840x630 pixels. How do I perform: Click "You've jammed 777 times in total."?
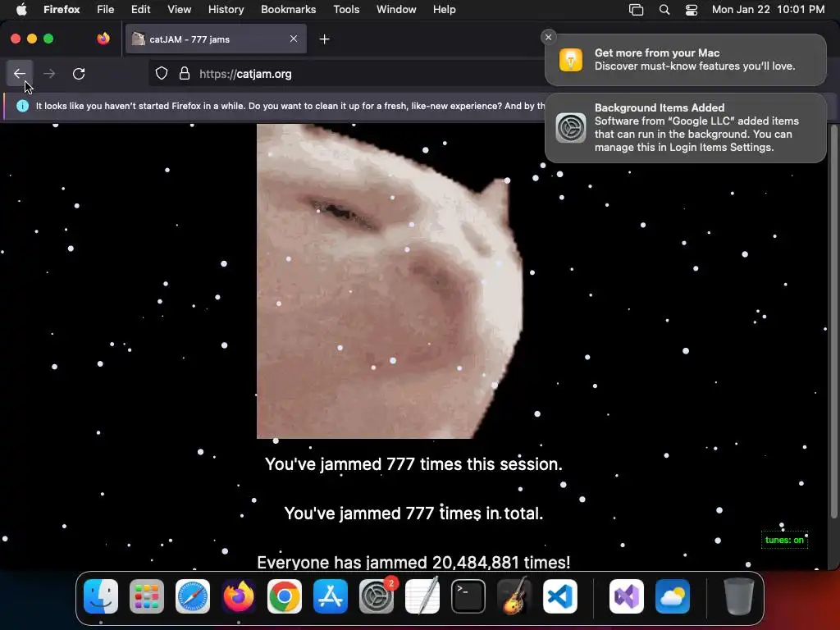pyautogui.click(x=413, y=514)
